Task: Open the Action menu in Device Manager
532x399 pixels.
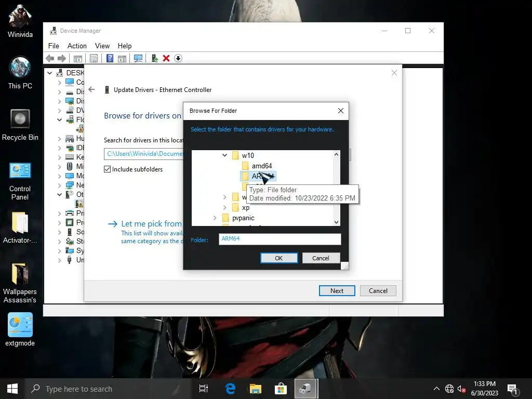Action: point(77,46)
